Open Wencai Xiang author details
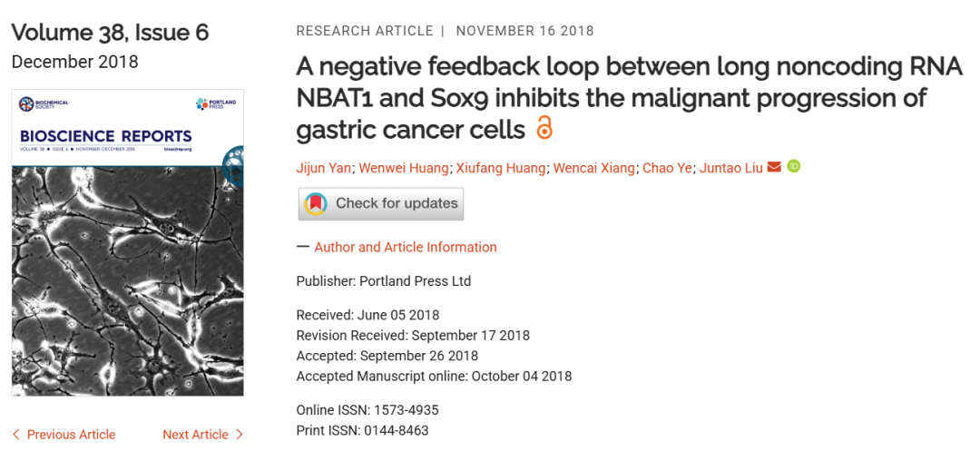The image size is (980, 451). (x=593, y=168)
